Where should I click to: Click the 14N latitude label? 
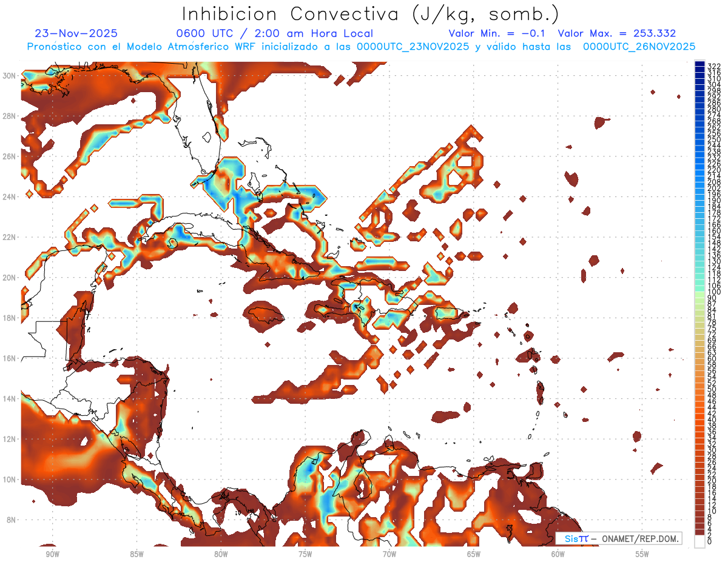click(x=10, y=399)
